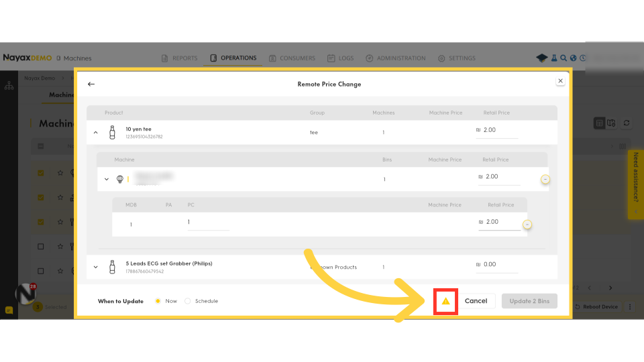This screenshot has width=644, height=362.
Task: Edit the 5 Leads ECG retail price 0.00 field
Action: 497,265
